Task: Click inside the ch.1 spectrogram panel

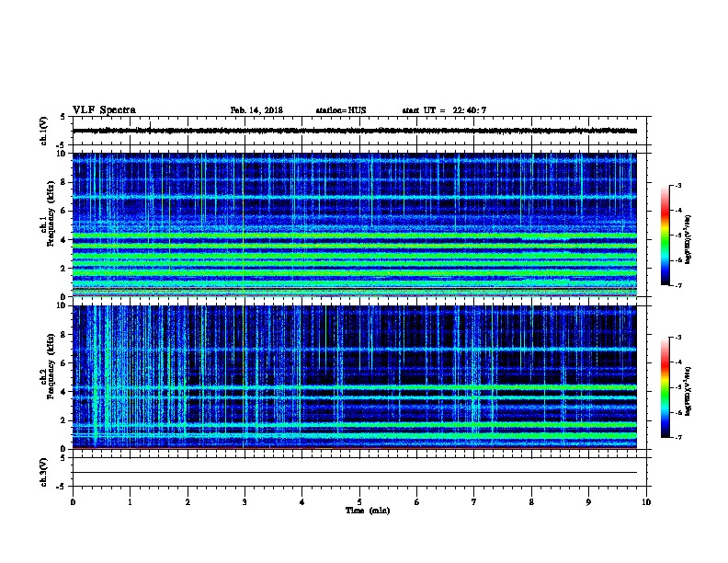Action: 354,224
